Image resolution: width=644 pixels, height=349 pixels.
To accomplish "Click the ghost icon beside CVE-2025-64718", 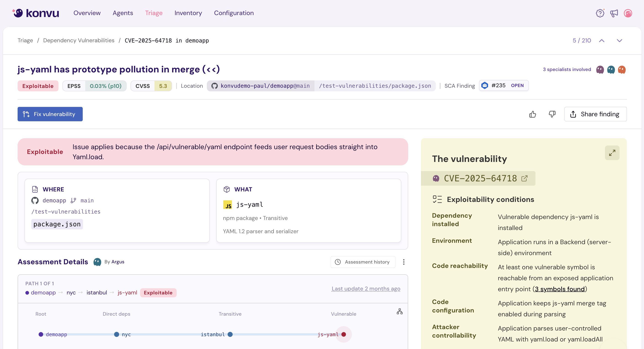I will [436, 178].
